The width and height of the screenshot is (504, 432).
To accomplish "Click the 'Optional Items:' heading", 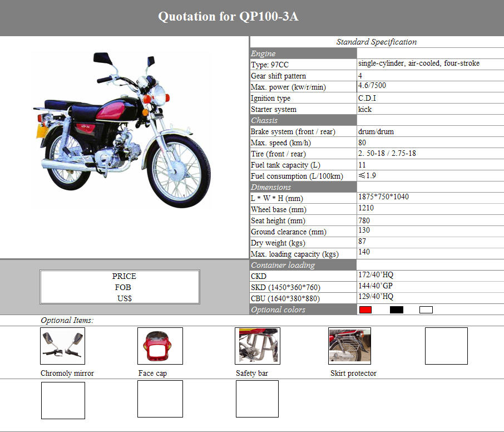I will (x=67, y=320).
